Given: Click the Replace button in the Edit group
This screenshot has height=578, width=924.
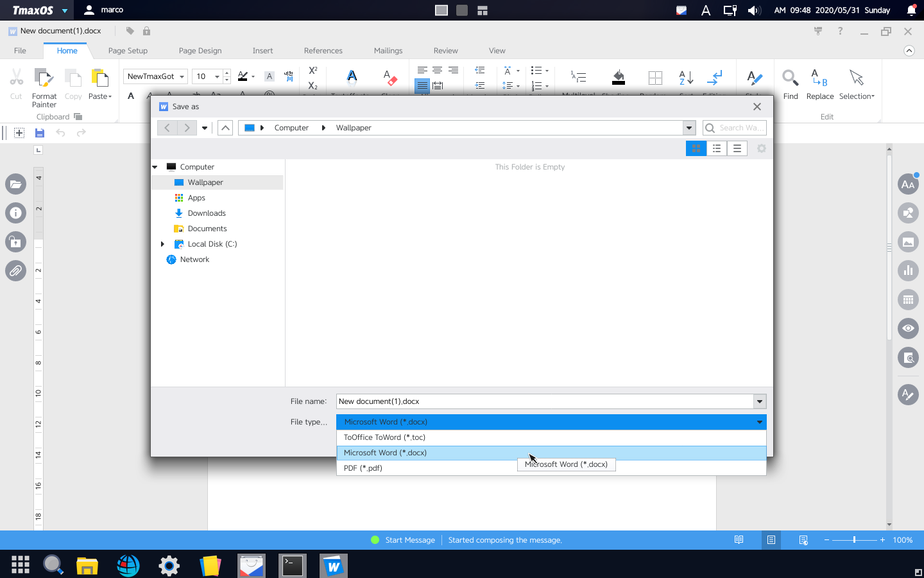Looking at the screenshot, I should tap(820, 82).
